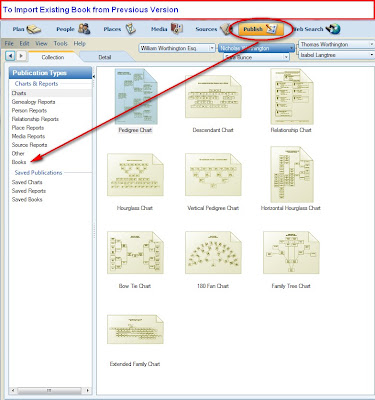
Task: Open Saved Charts list
Action: (x=27, y=182)
